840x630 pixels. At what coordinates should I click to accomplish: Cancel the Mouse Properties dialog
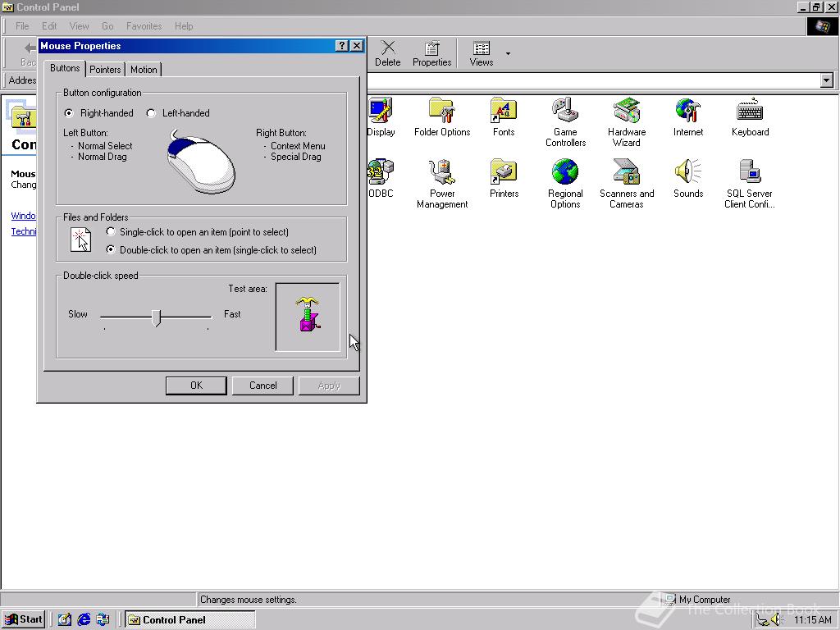click(x=262, y=386)
